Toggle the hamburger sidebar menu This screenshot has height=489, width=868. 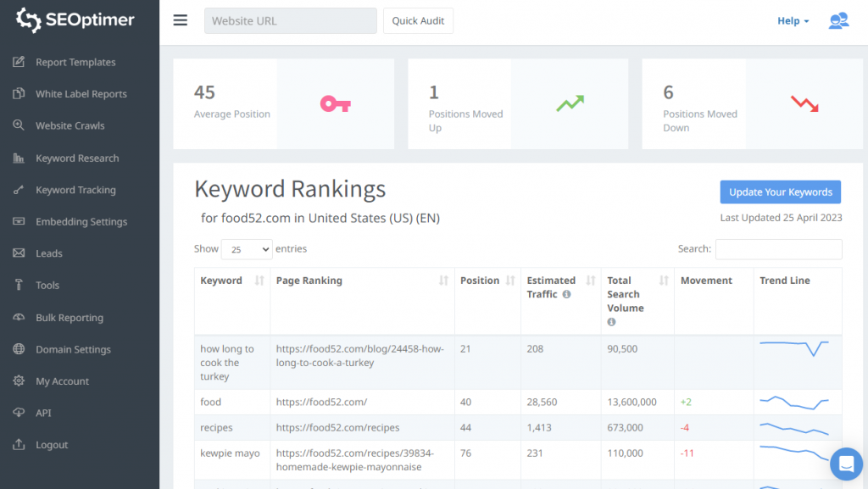point(180,21)
